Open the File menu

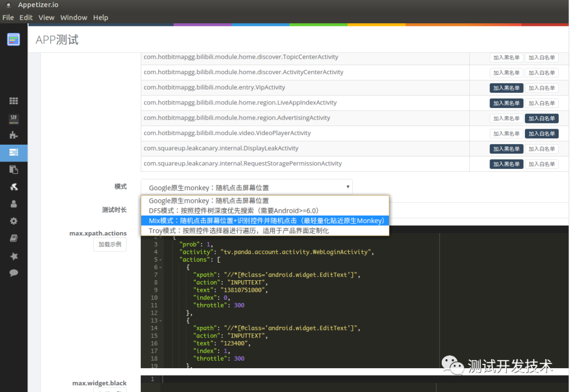[x=8, y=17]
